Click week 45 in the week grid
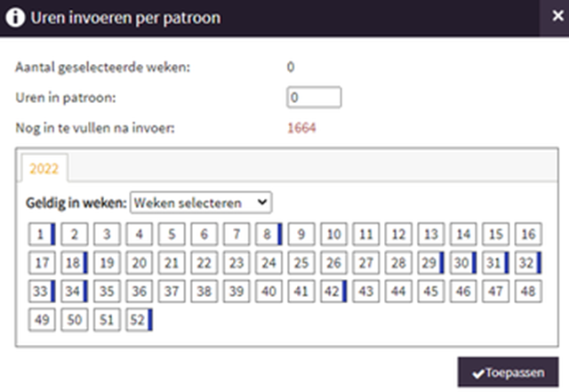The height and width of the screenshot is (392, 569). 430,291
